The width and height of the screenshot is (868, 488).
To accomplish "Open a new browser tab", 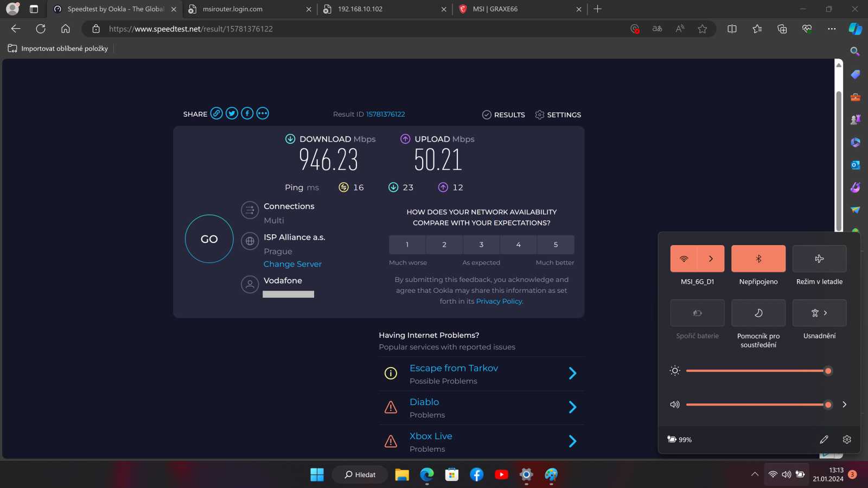I will tap(598, 9).
